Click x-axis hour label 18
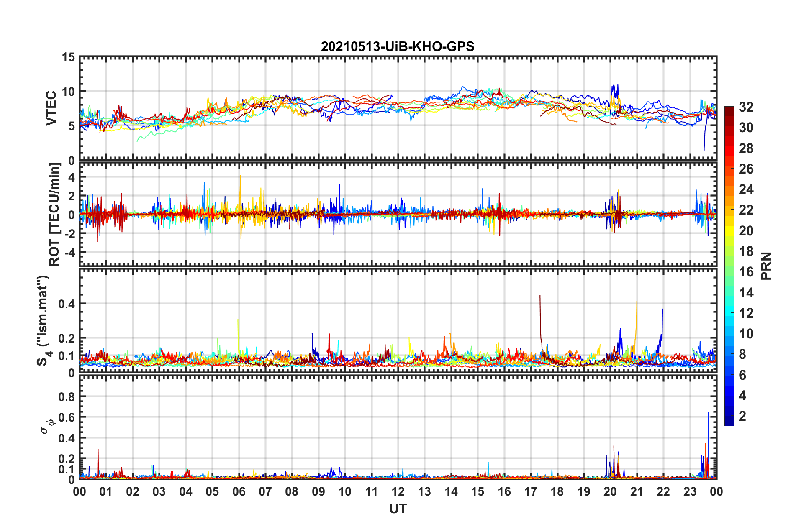 click(x=557, y=491)
